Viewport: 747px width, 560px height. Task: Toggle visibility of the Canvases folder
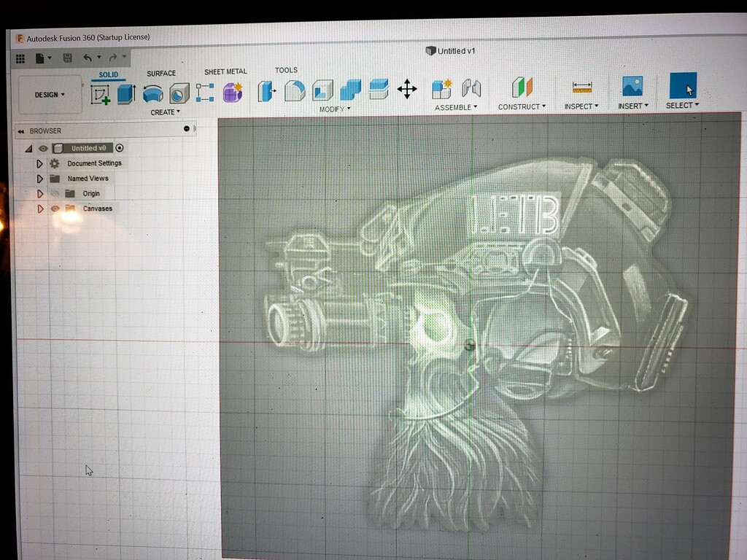click(55, 208)
